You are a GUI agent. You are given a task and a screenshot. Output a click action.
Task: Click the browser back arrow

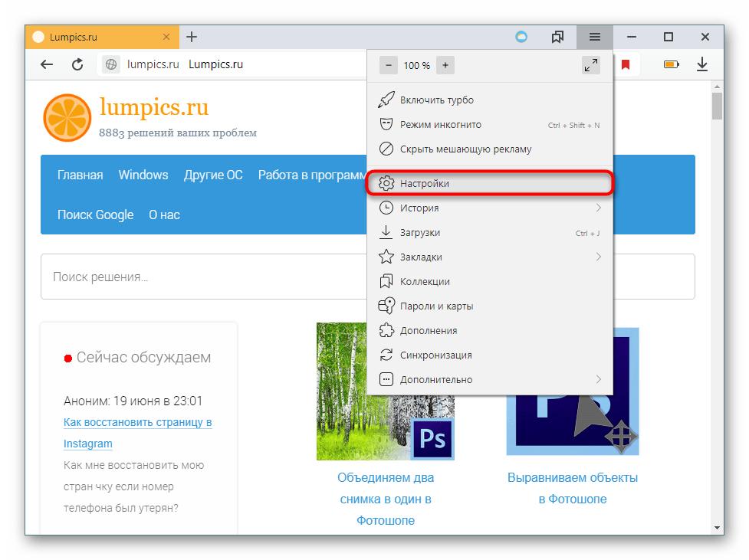[x=47, y=64]
